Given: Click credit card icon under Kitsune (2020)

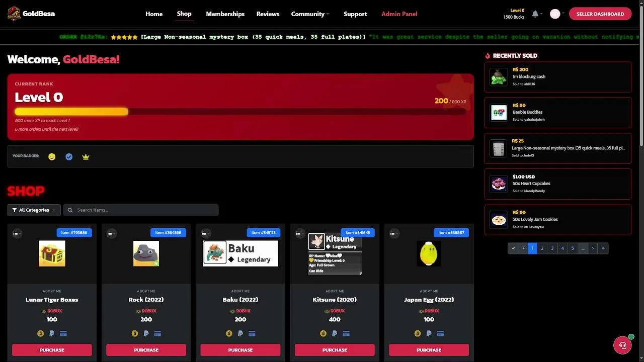Looking at the screenshot, I should pos(346,333).
